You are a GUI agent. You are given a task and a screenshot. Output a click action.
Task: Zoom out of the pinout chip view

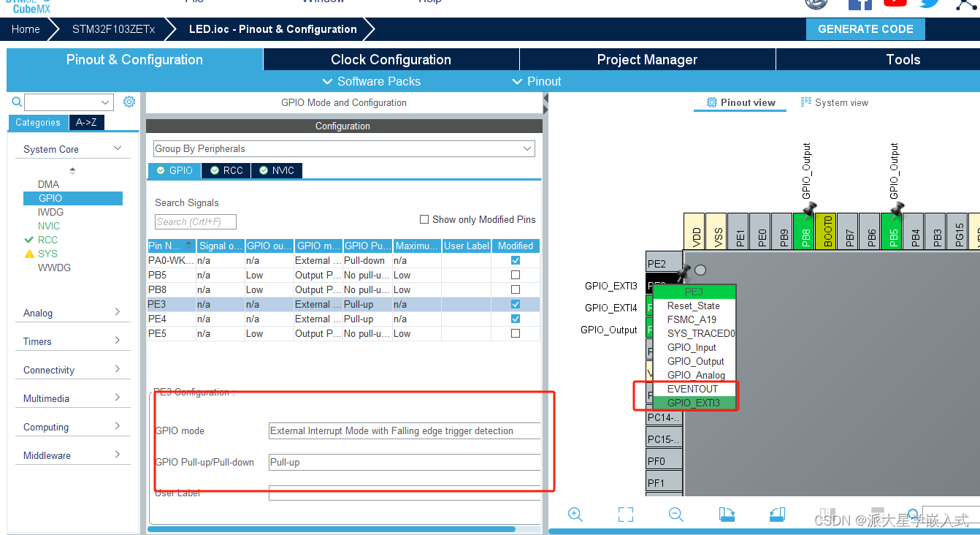point(676,515)
